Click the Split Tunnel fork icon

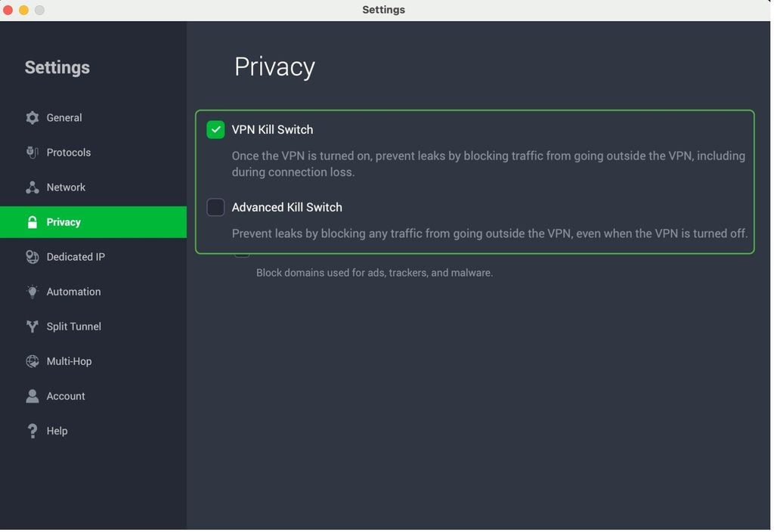[32, 326]
